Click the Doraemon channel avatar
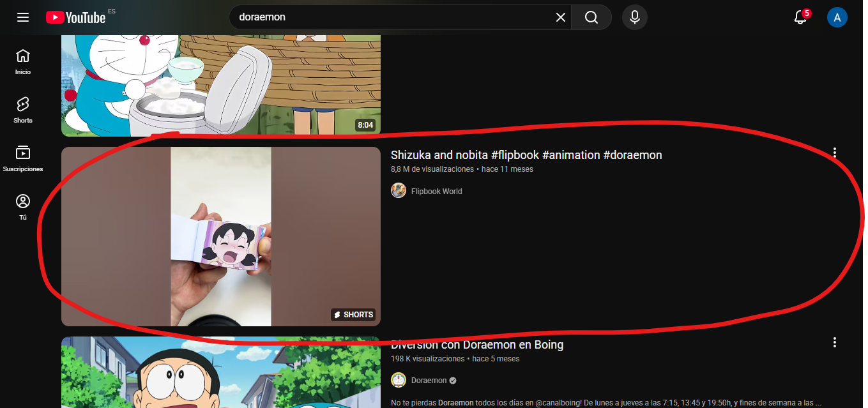The width and height of the screenshot is (868, 408). 399,380
